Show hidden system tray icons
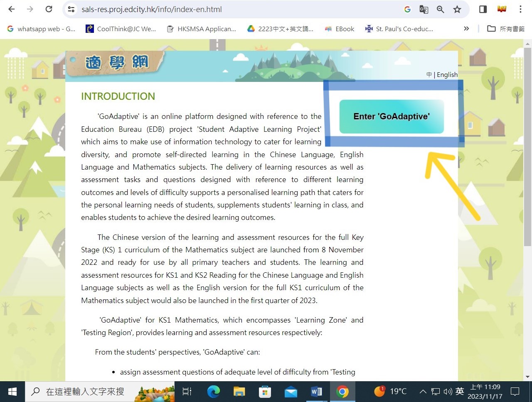The width and height of the screenshot is (532, 402). pyautogui.click(x=423, y=392)
